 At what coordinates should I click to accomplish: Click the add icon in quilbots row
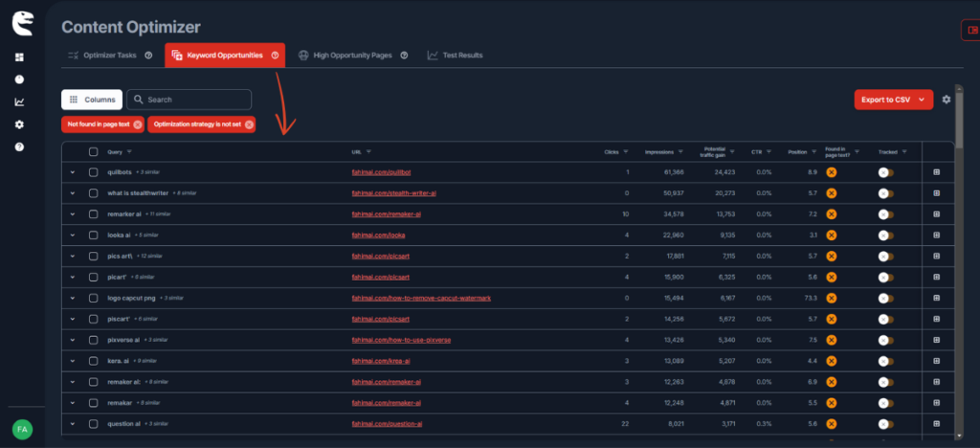click(936, 171)
